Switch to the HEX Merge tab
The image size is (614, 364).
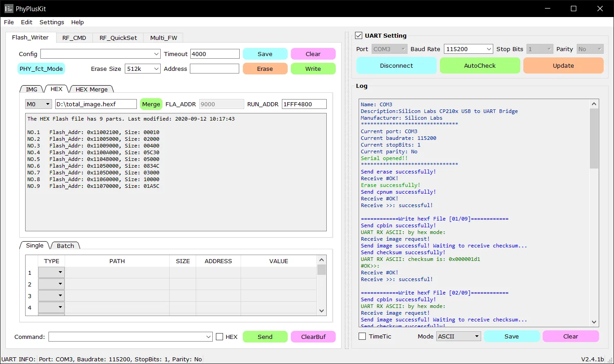92,89
